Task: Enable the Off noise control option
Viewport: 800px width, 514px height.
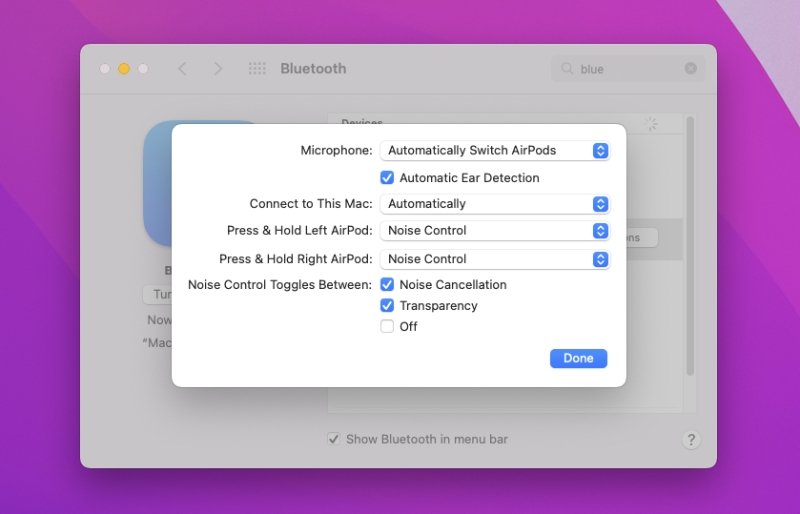Action: coord(387,326)
